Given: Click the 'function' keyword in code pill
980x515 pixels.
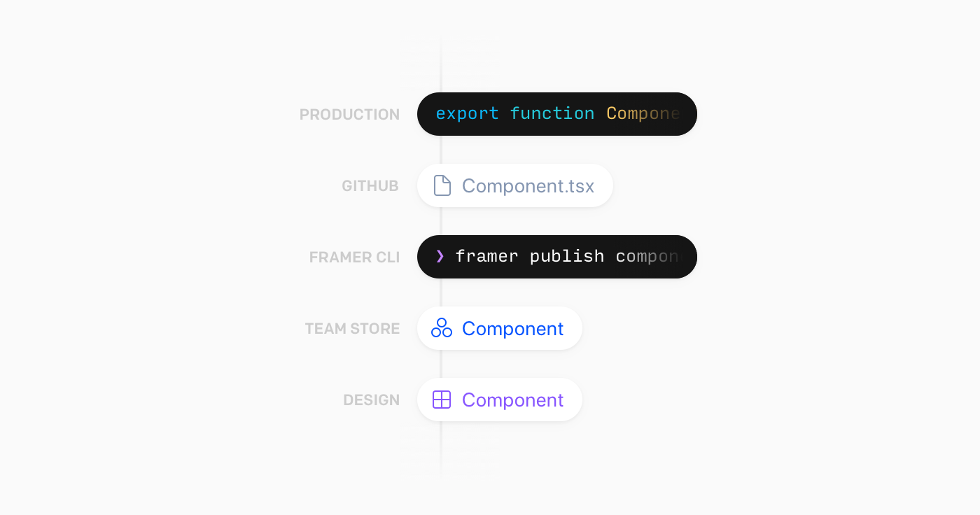Looking at the screenshot, I should tap(552, 113).
